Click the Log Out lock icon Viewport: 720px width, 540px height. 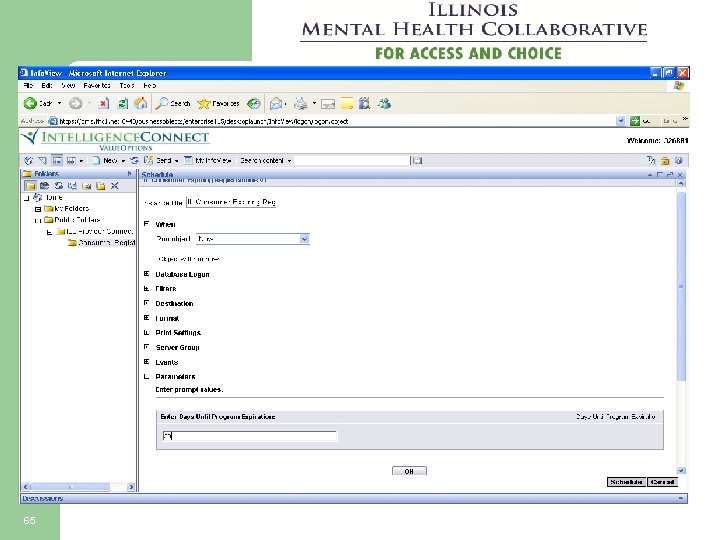665,160
